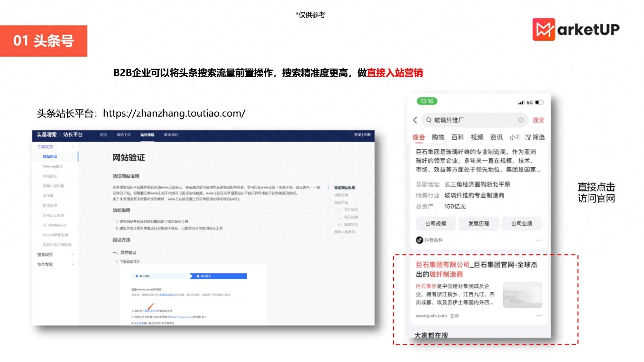Open more options beside 抖音百科
This screenshot has width=644, height=362.
tap(539, 240)
